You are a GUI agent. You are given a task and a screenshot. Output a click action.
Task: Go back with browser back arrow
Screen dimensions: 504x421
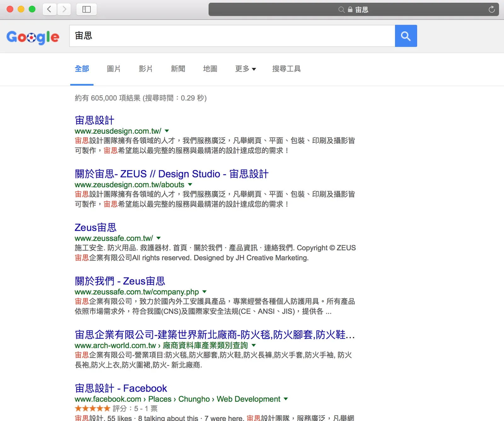pos(49,9)
